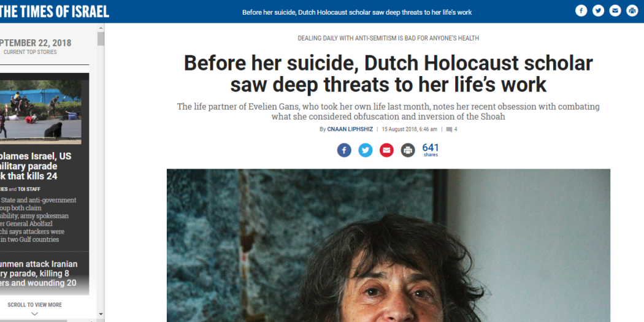Email article using header envelope icon

pyautogui.click(x=615, y=10)
